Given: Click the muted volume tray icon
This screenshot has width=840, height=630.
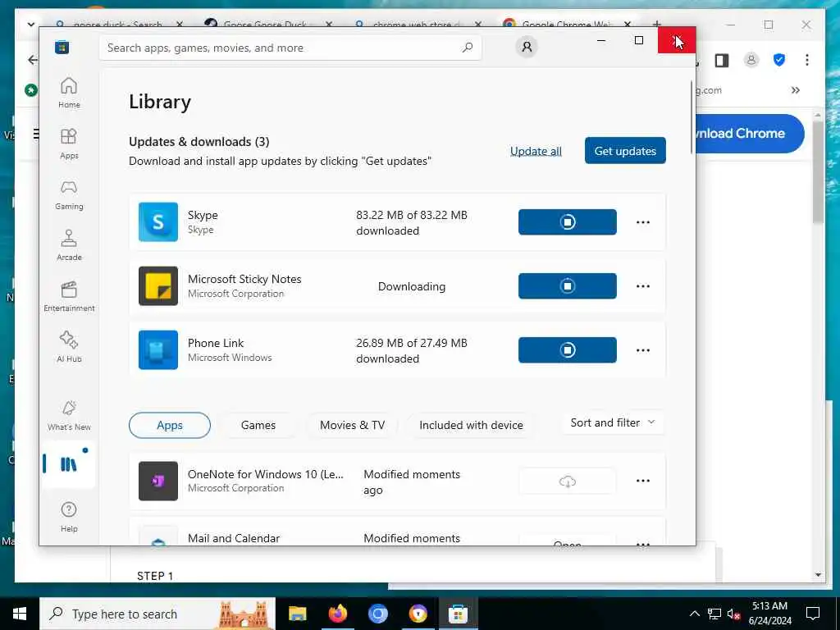Looking at the screenshot, I should pos(733,614).
